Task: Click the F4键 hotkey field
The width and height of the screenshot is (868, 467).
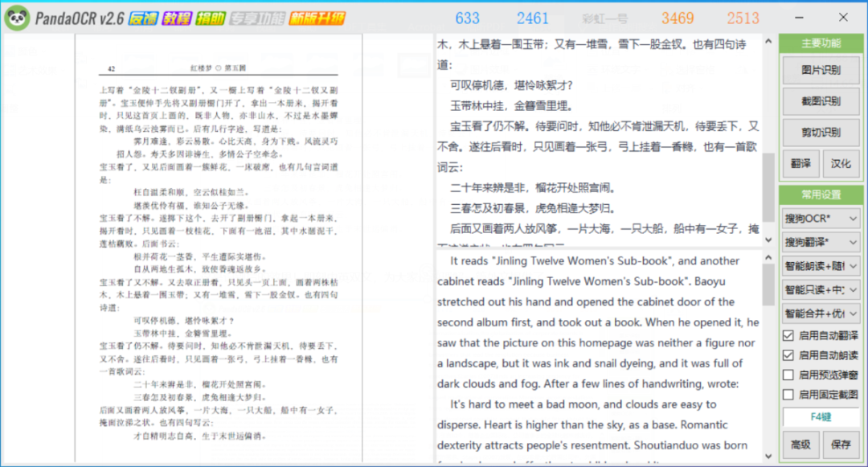Action: click(x=821, y=416)
